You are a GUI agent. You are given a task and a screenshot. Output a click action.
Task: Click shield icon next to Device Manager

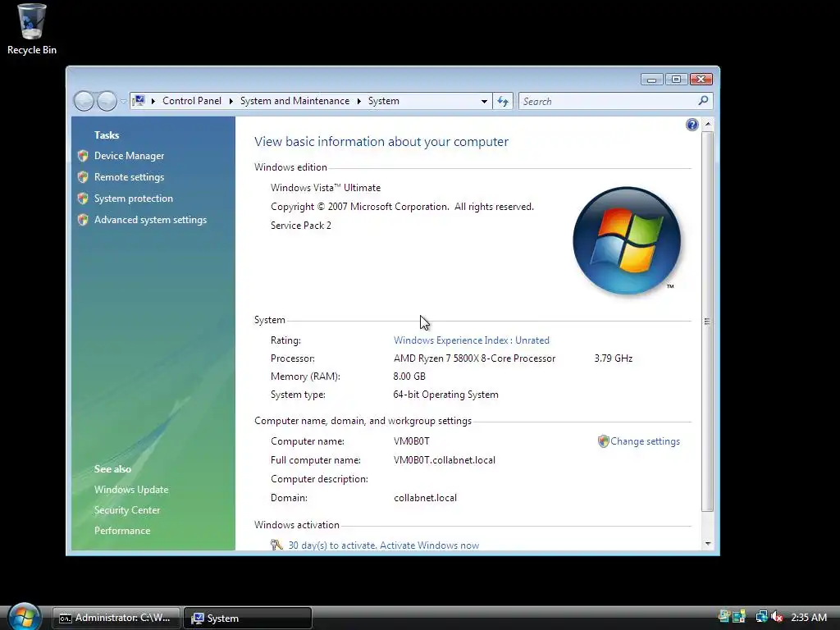(x=83, y=156)
